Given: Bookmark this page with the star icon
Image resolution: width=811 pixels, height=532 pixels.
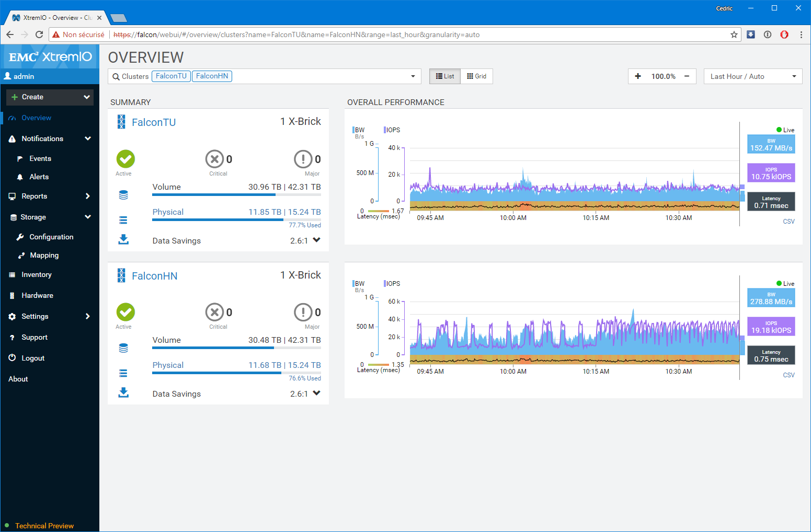Looking at the screenshot, I should (734, 34).
